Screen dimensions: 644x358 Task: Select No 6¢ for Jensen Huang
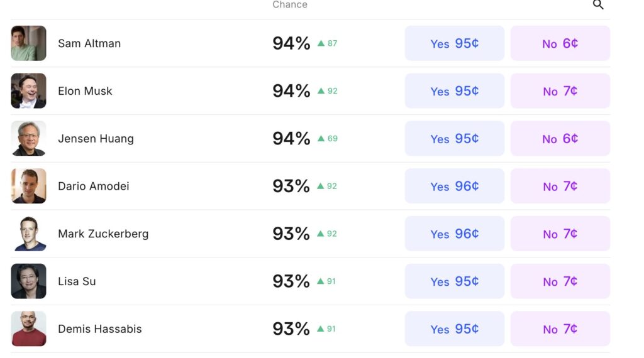(560, 138)
